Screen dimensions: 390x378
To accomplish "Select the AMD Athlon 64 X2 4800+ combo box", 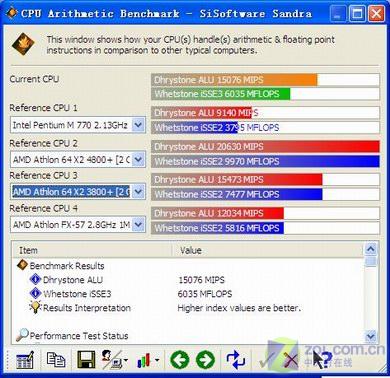I will [x=78, y=159].
